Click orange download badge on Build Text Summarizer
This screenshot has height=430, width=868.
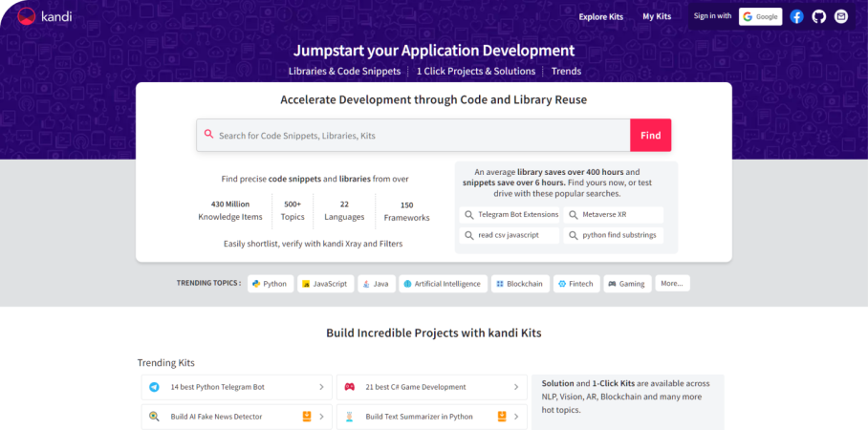point(502,417)
